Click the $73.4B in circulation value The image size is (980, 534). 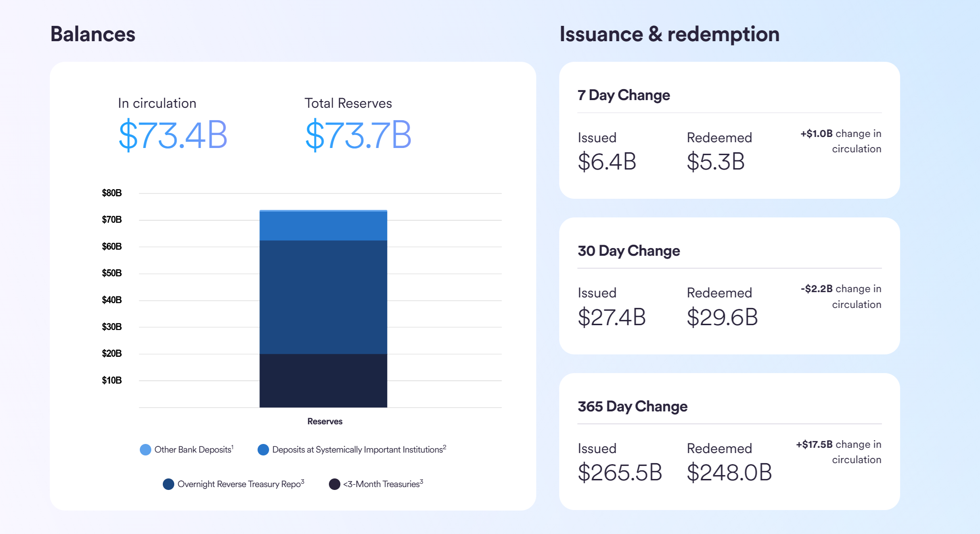[173, 136]
